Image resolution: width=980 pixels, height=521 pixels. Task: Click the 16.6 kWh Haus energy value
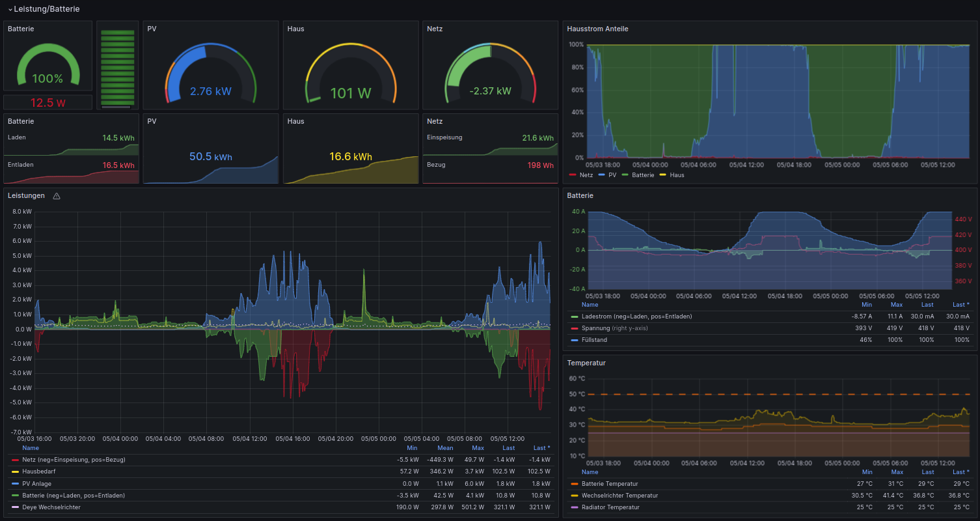point(350,157)
